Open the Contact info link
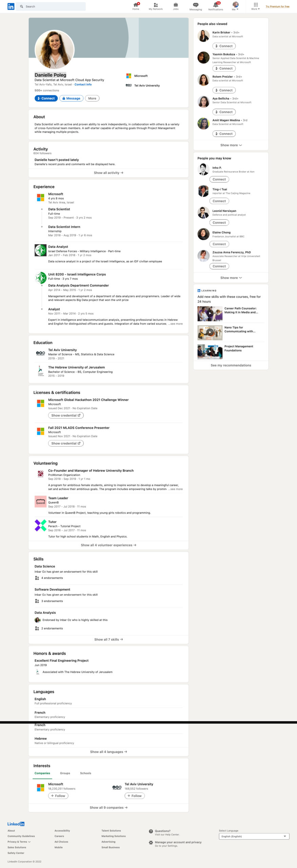 [x=83, y=84]
